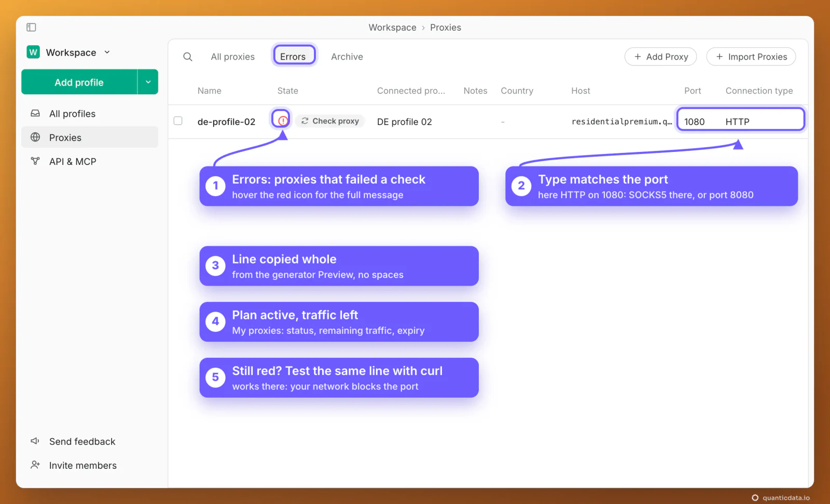Open the Workspace switcher chevron
Screen dimensions: 830x504
[107, 52]
